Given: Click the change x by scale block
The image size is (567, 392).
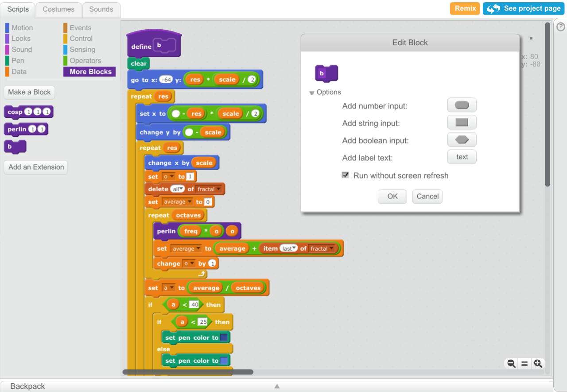Looking at the screenshot, I should click(182, 163).
